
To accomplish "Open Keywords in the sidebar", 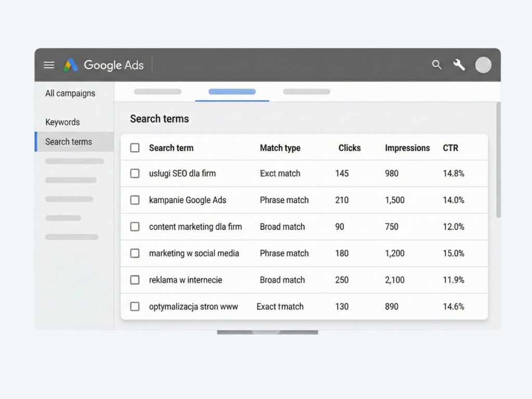I will click(62, 122).
